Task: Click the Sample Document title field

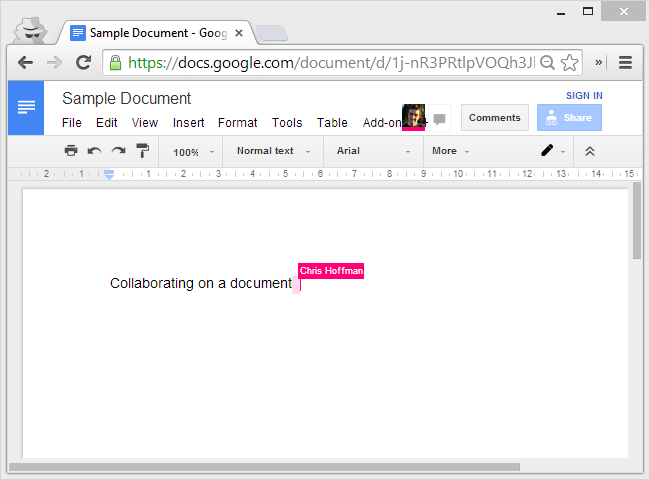Action: pos(126,98)
